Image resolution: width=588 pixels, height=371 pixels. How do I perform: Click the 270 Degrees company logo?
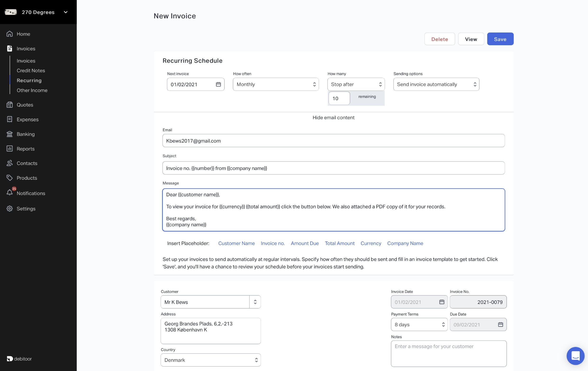pos(11,12)
